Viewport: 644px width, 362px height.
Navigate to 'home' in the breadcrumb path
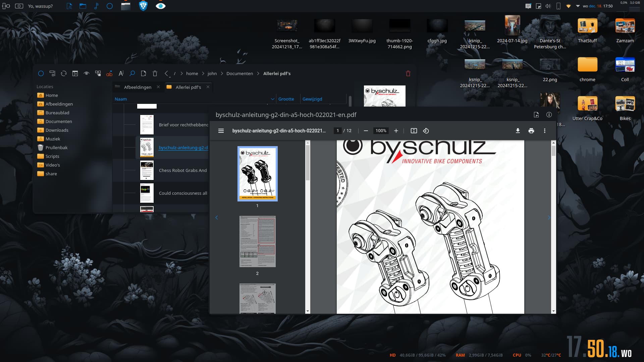(x=192, y=73)
